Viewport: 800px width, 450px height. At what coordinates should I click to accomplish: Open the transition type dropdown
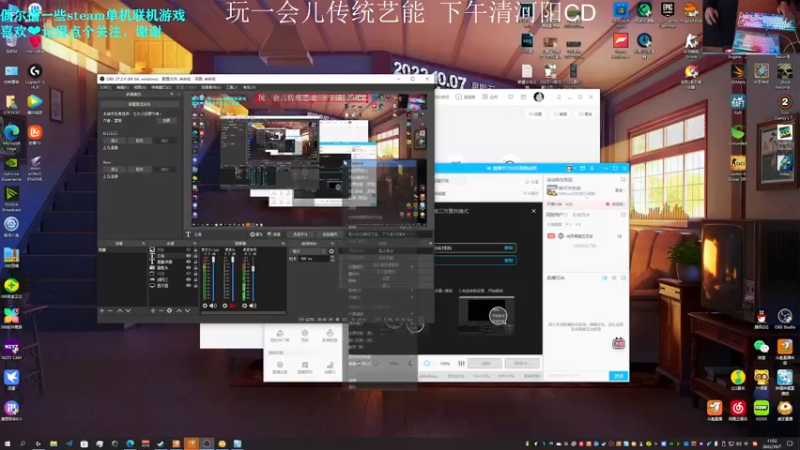[x=308, y=251]
